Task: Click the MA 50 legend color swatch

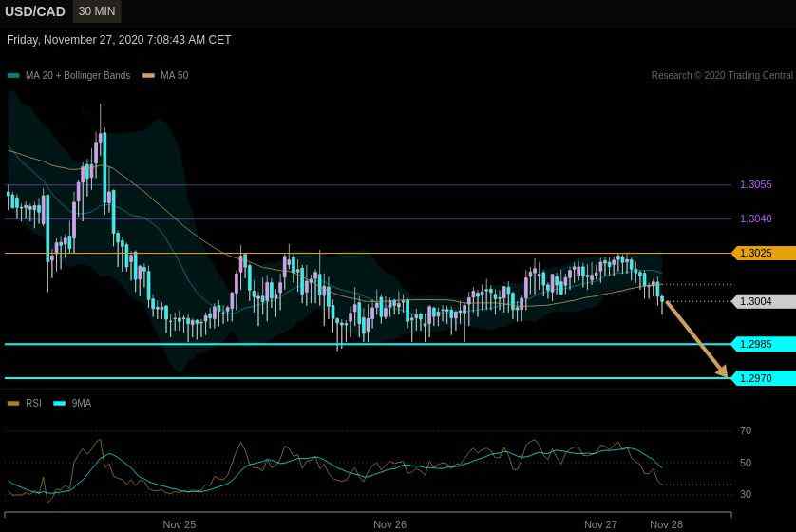Action: [x=148, y=76]
